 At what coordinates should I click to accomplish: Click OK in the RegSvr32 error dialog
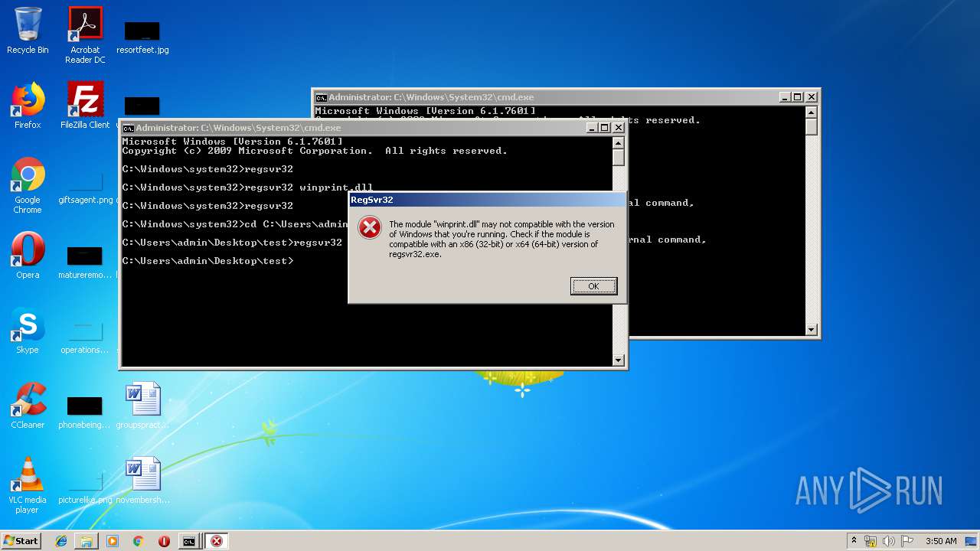[x=593, y=286]
